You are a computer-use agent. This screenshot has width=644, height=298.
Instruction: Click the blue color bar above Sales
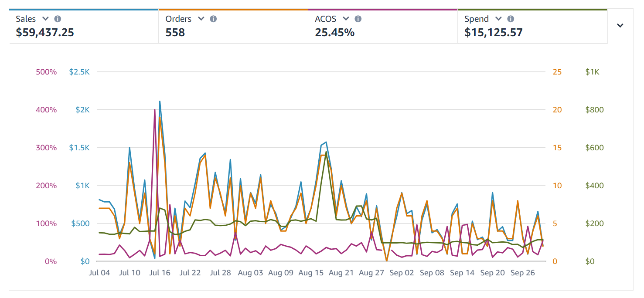[x=84, y=9]
